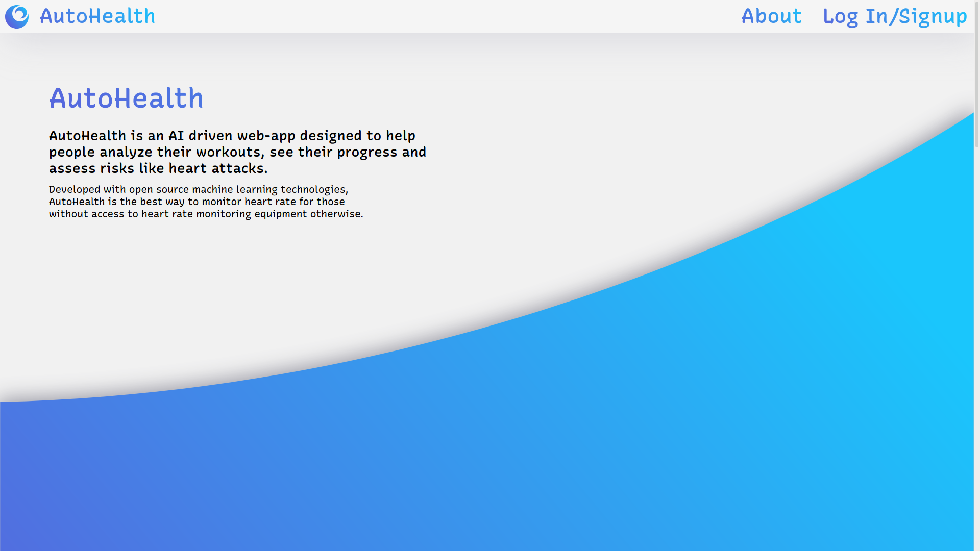Click 'heart rate monitoring equipment' text
The width and height of the screenshot is (980, 551).
click(x=224, y=214)
